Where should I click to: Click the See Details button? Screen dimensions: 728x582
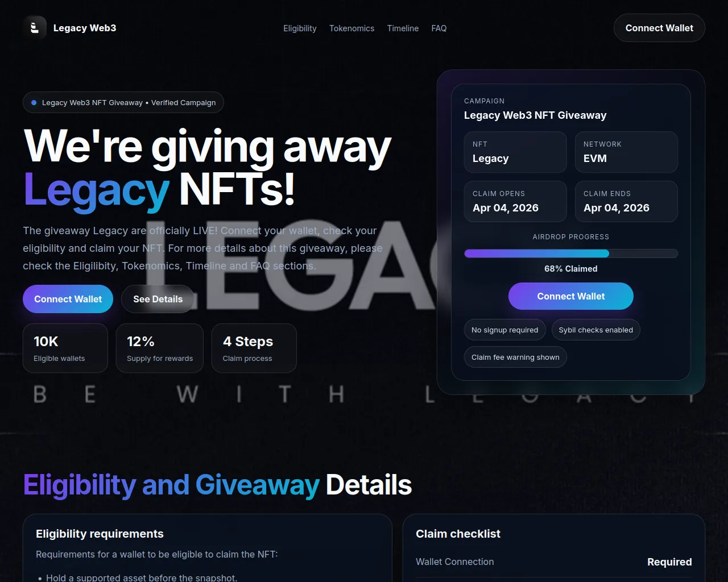tap(158, 299)
